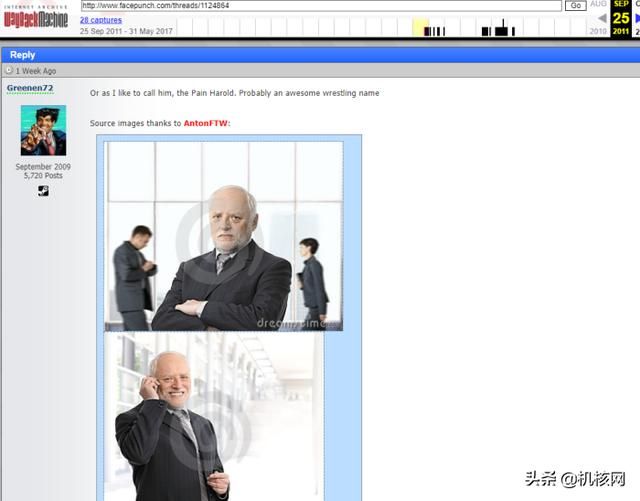Click the blue Reply button
Image resolution: width=640 pixels, height=501 pixels.
click(22, 55)
